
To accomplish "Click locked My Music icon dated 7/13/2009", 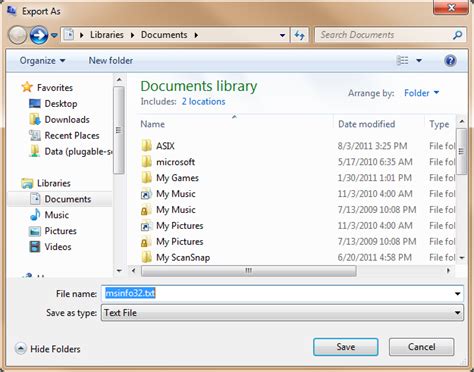I will (x=146, y=210).
